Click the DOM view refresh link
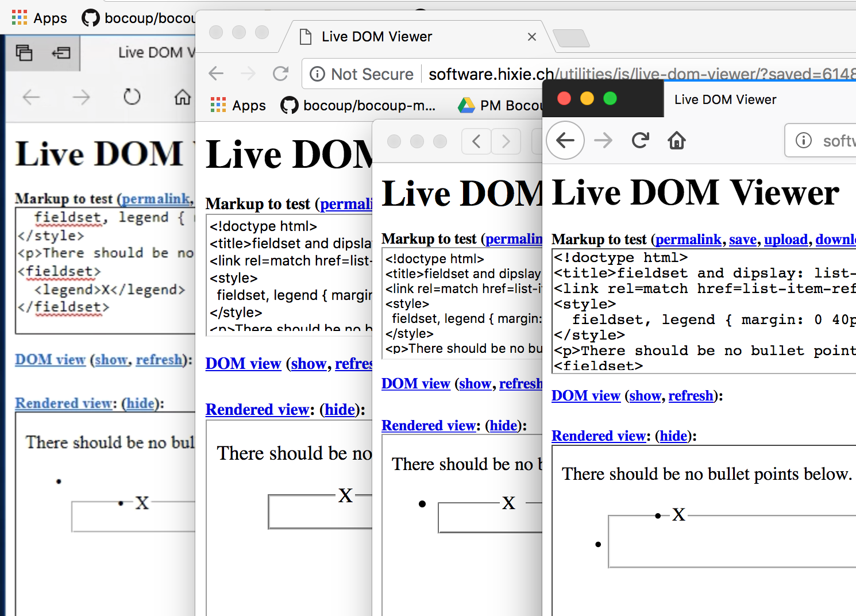Image resolution: width=856 pixels, height=616 pixels. pos(691,395)
